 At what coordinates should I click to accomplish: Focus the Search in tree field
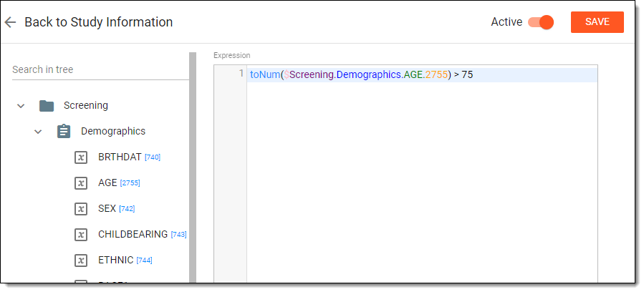100,69
